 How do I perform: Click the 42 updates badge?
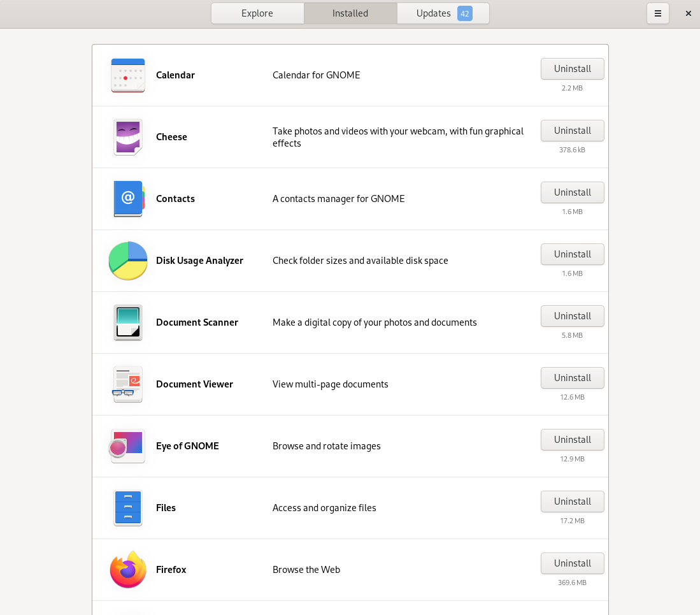[x=465, y=13]
